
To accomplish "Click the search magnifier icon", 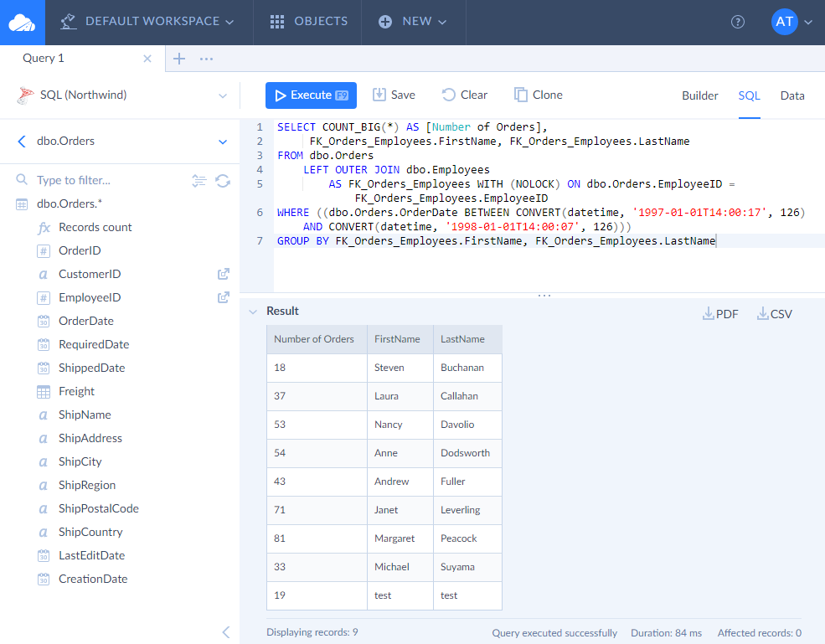I will (22, 179).
